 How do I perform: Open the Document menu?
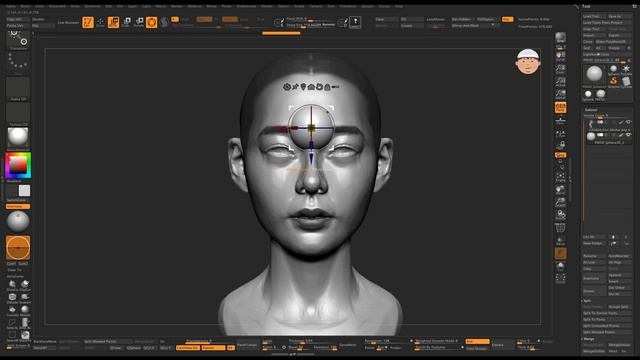click(57, 6)
